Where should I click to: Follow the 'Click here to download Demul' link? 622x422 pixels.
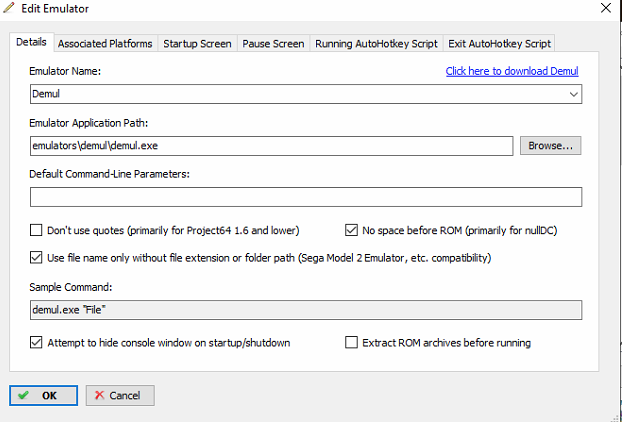coord(512,71)
